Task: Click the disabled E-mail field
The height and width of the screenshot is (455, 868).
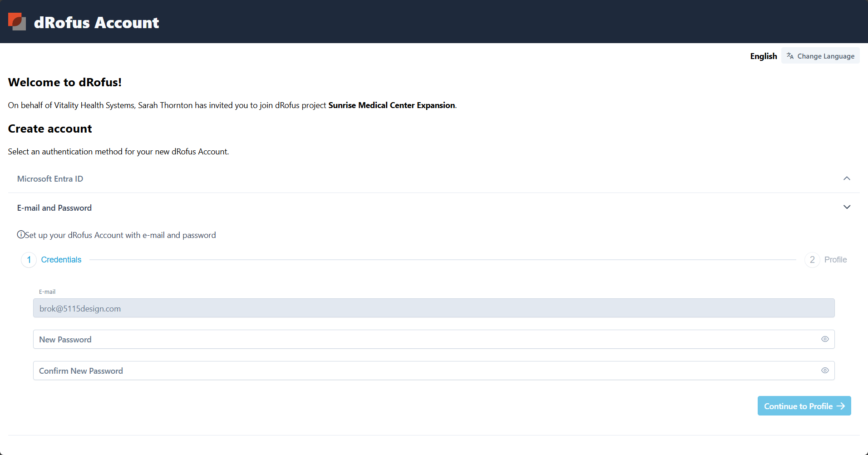Action: [x=434, y=308]
